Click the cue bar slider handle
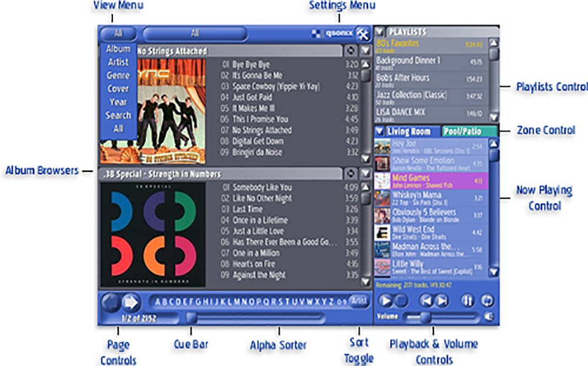Screen dimensions: 588x366 tap(192, 318)
